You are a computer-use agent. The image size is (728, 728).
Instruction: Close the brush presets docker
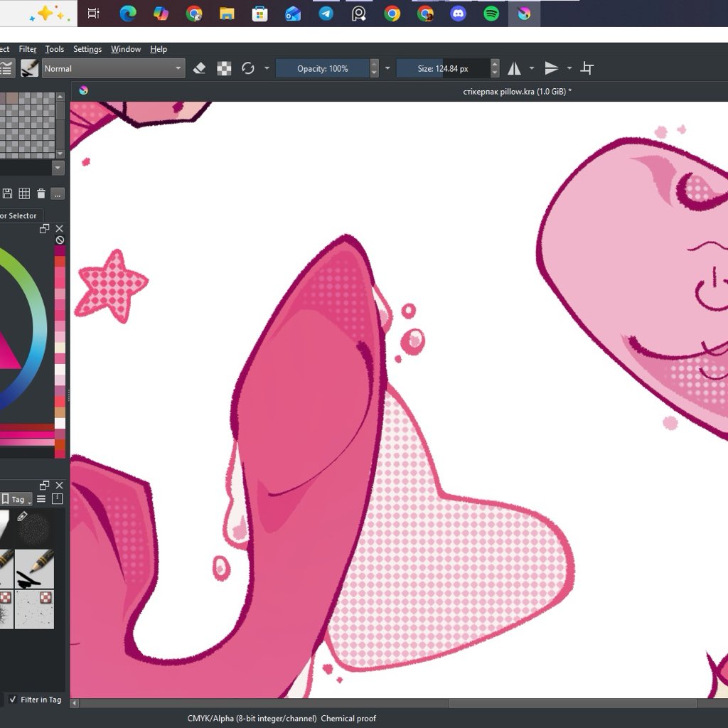[x=60, y=485]
